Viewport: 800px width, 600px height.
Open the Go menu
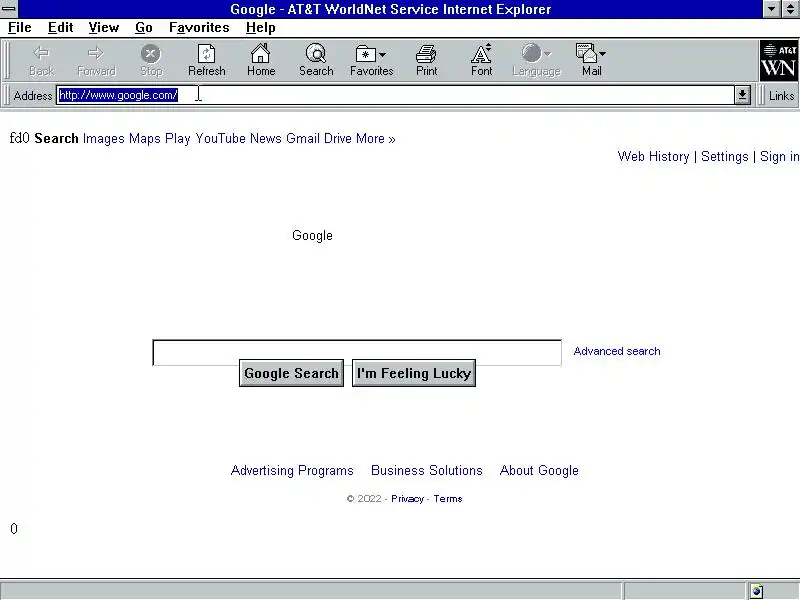[x=144, y=28]
